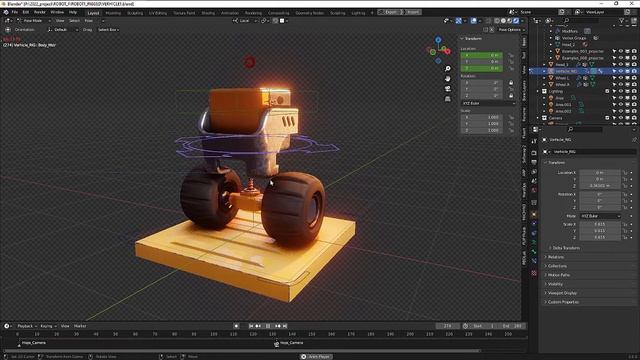Click the pan hand viewport icon
The width and height of the screenshot is (640, 360).
click(448, 78)
